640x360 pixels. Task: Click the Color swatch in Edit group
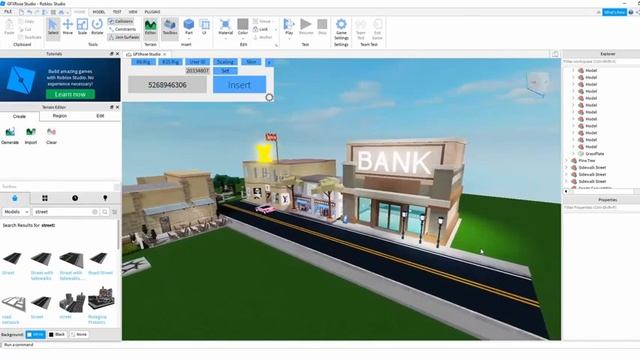point(243,24)
